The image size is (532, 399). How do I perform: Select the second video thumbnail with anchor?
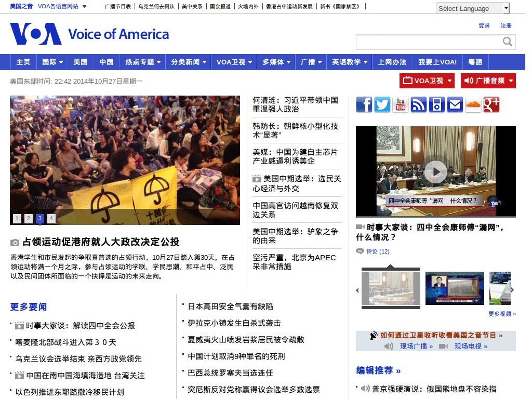[455, 288]
